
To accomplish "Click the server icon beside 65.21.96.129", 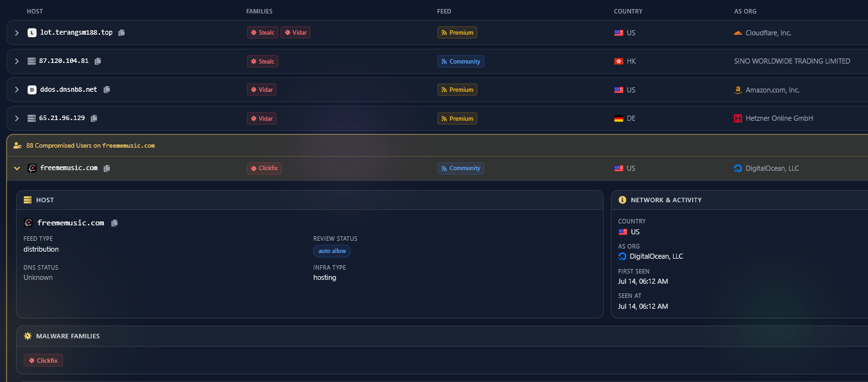I will (32, 119).
